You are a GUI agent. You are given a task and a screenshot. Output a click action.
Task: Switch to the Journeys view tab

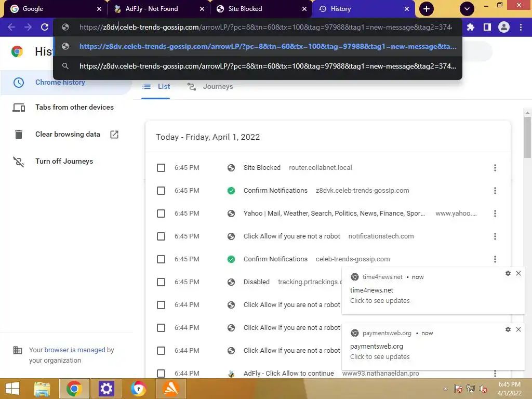tap(210, 87)
